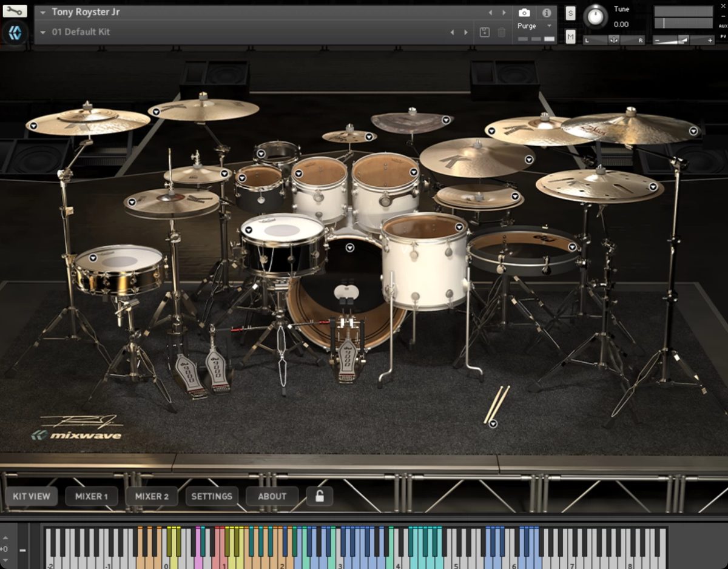Open the large K cymbal dropdown arrow
728x569 pixels.
(x=528, y=160)
